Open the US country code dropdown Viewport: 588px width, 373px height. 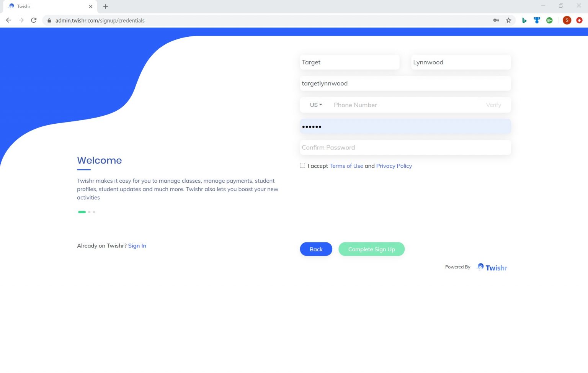316,105
